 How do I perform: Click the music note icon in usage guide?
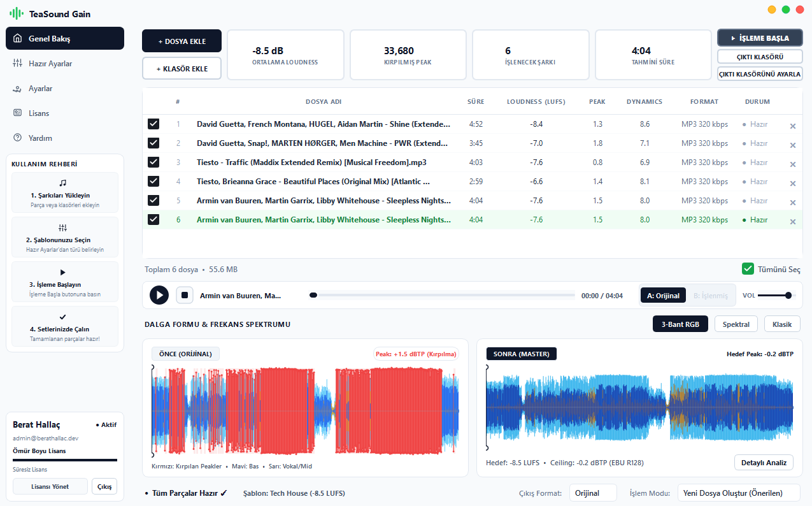(x=62, y=182)
